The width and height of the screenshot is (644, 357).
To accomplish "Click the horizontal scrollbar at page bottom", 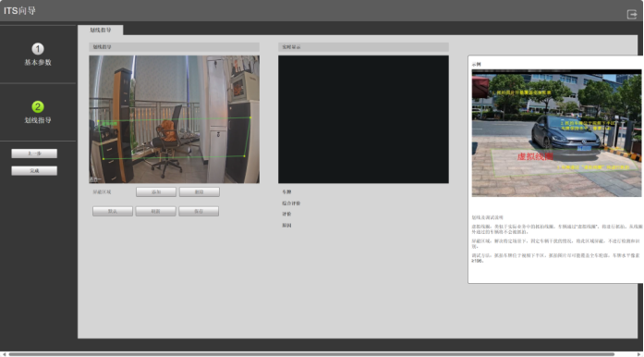I will click(x=311, y=354).
